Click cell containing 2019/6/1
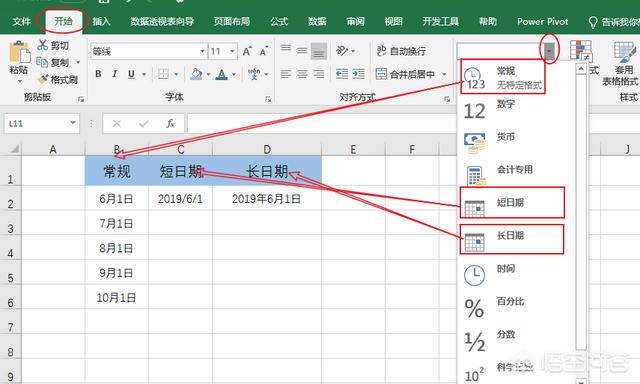This screenshot has width=640, height=384. [x=180, y=199]
